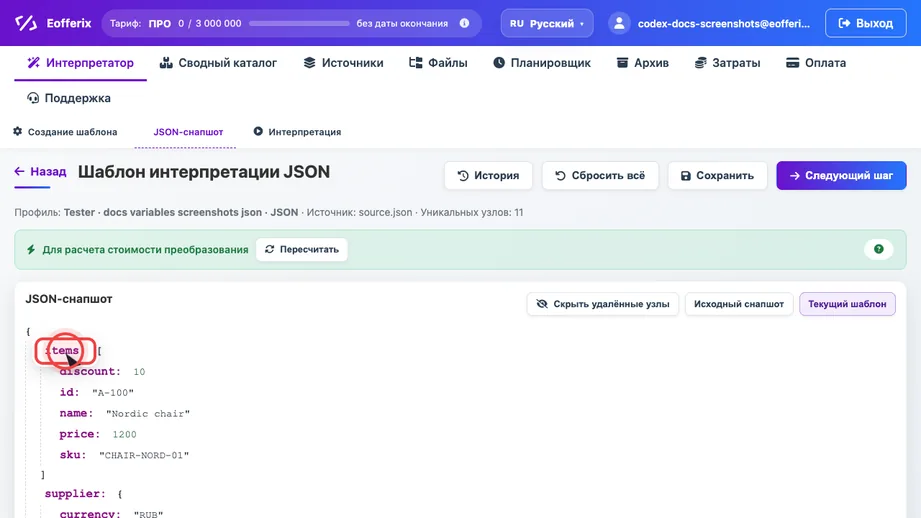
Task: Click the discount value 10
Action: 139,372
